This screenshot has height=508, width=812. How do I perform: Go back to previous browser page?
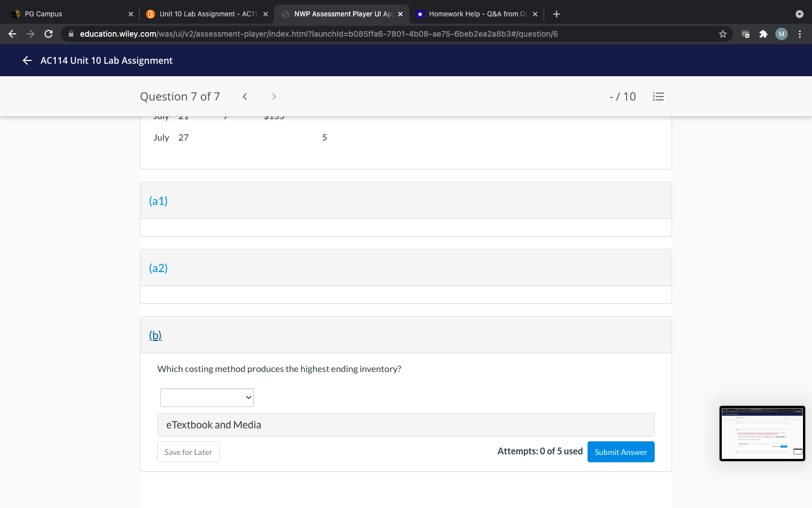(x=12, y=34)
